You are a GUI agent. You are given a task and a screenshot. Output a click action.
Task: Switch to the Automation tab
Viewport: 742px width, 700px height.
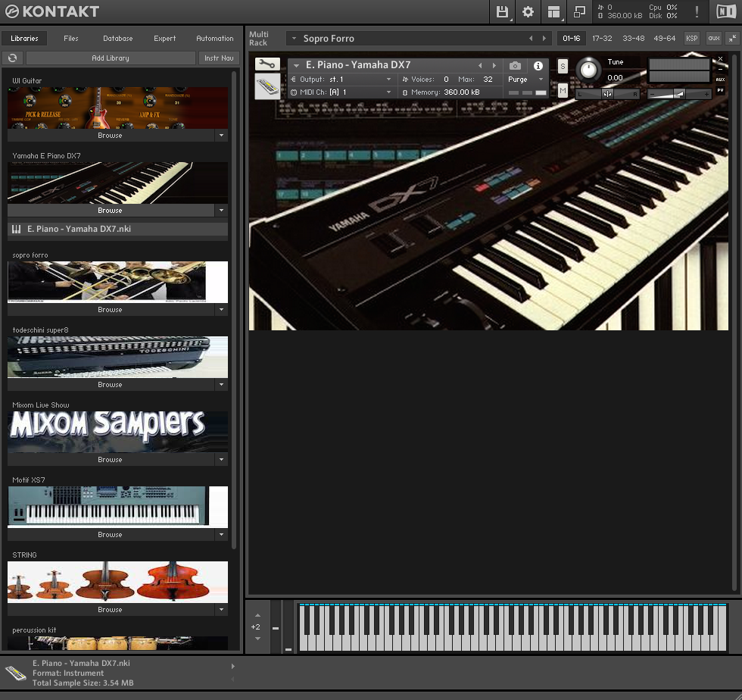point(215,39)
